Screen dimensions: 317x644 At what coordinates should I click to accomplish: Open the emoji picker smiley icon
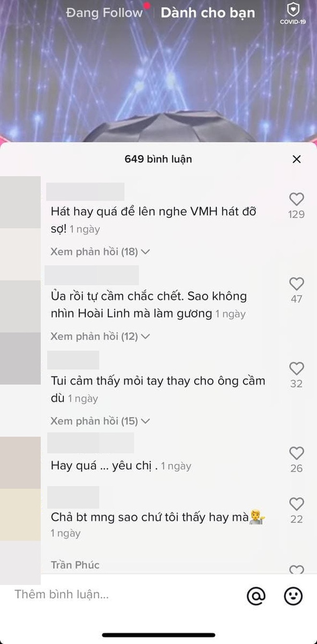(x=293, y=596)
